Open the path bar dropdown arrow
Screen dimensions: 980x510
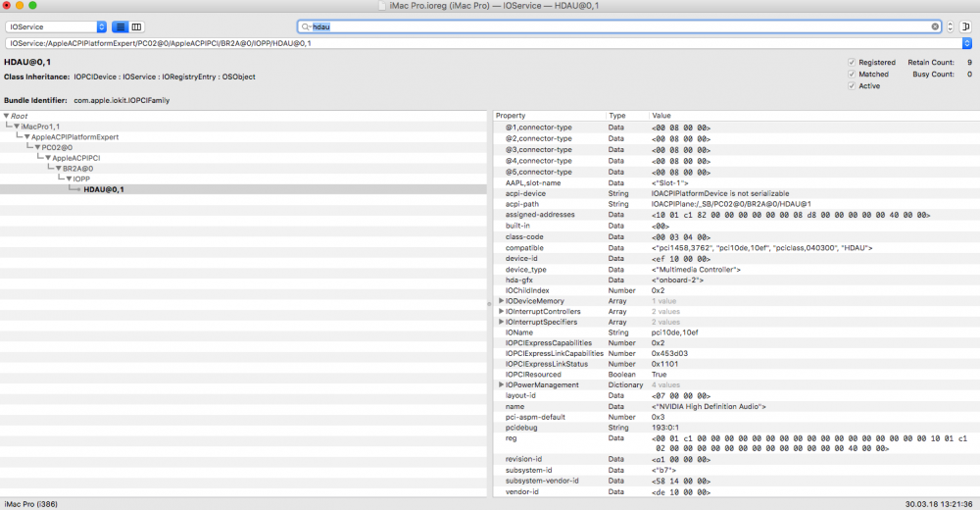pyautogui.click(x=967, y=43)
